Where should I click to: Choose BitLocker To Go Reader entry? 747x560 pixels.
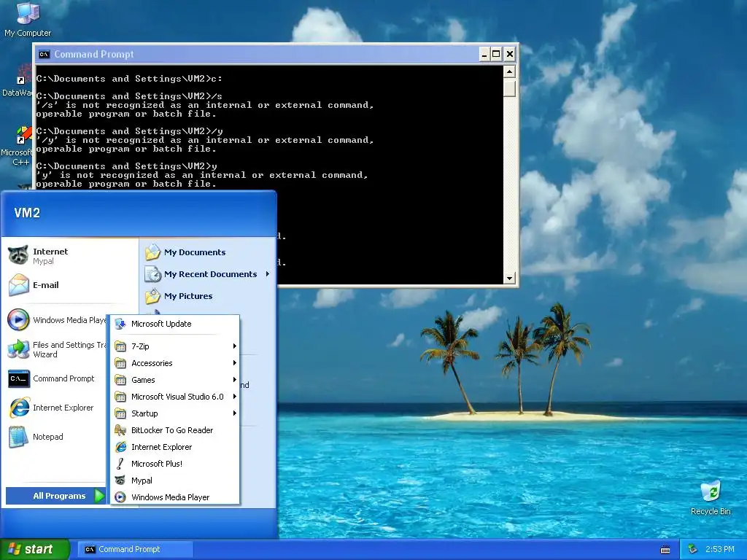click(175, 430)
